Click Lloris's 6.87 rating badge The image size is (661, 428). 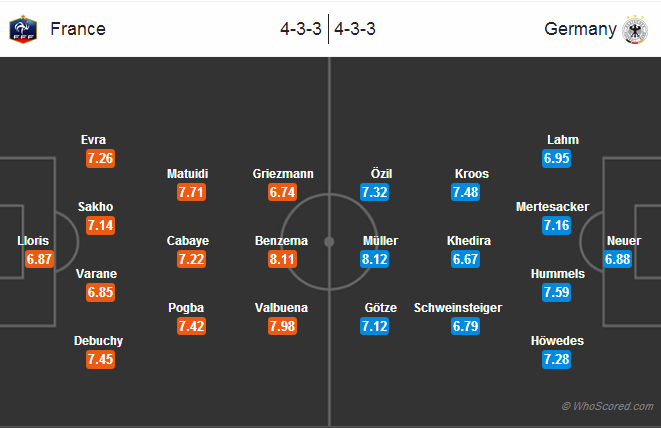[39, 259]
